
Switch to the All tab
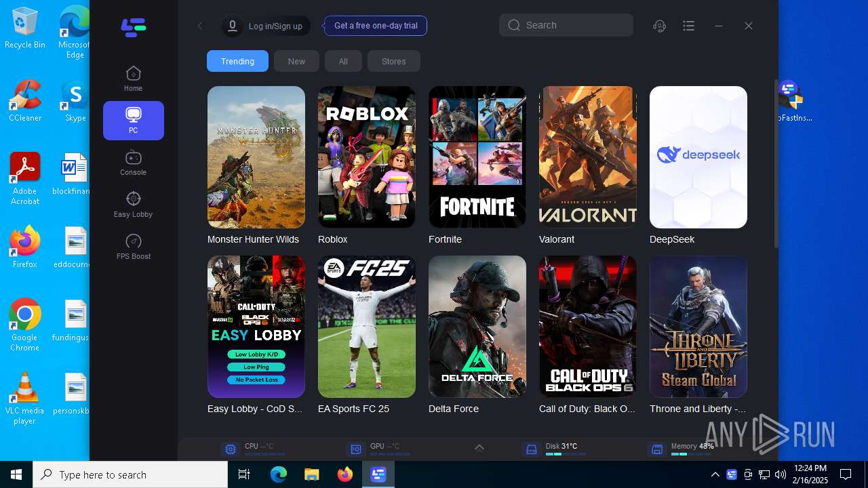click(343, 61)
